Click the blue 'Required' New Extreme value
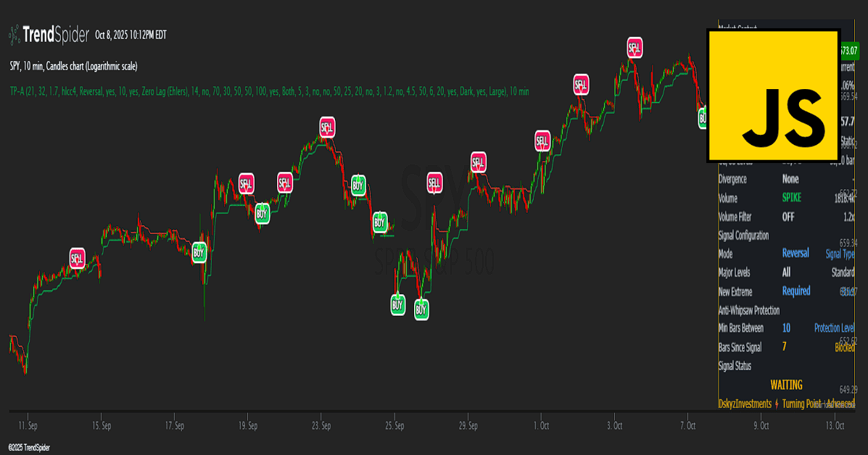 (x=796, y=291)
